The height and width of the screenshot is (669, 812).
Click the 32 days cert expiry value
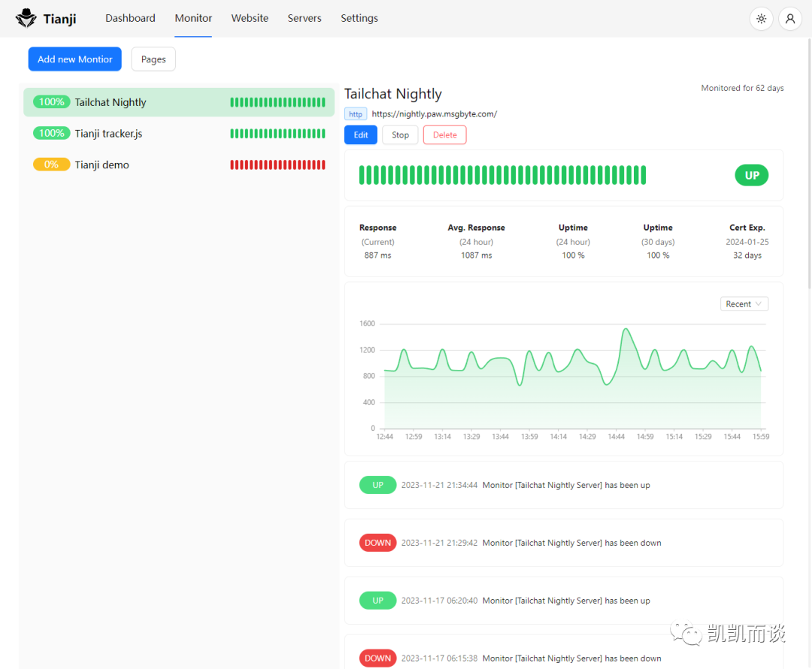747,256
